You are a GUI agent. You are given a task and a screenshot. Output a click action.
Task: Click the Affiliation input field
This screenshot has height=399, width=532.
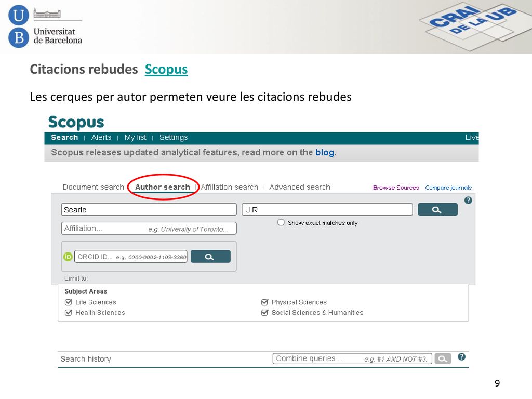(149, 229)
